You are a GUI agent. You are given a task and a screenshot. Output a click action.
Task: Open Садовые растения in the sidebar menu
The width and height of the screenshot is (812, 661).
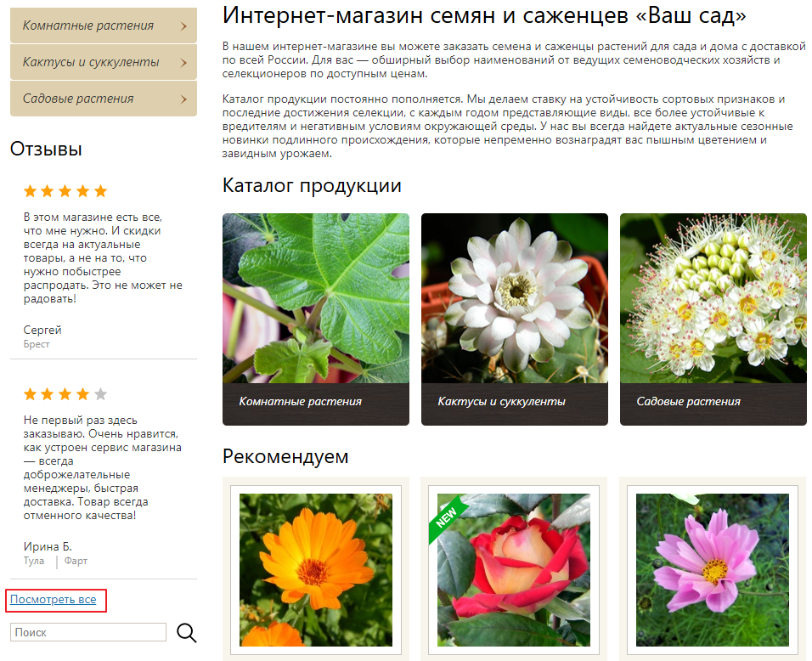tap(78, 99)
